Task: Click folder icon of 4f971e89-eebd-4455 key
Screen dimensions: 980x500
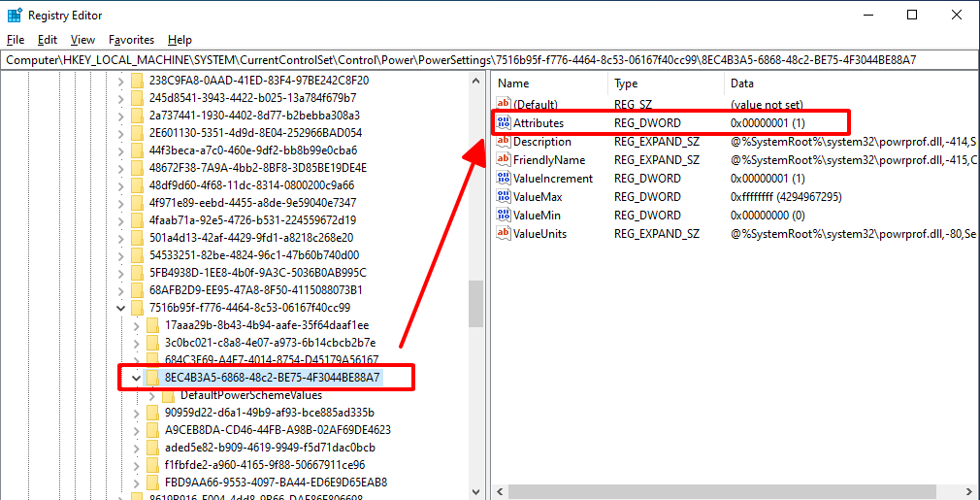Action: click(x=137, y=203)
